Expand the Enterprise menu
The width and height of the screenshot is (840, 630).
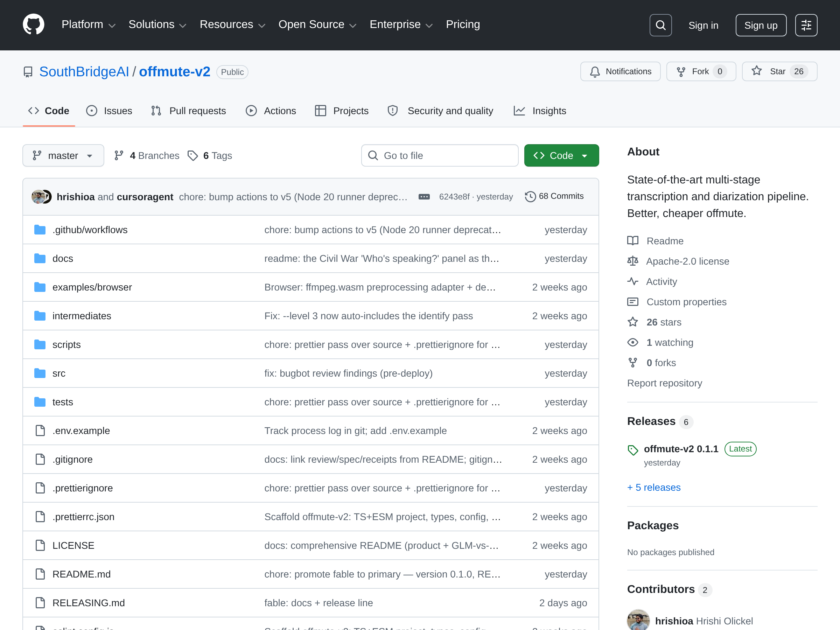[x=401, y=25]
